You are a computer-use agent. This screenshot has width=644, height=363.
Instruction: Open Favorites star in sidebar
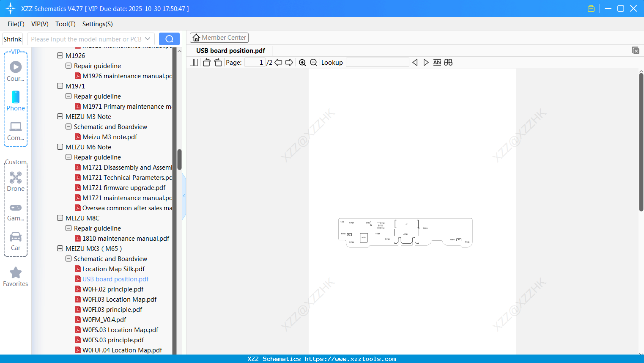16,277
